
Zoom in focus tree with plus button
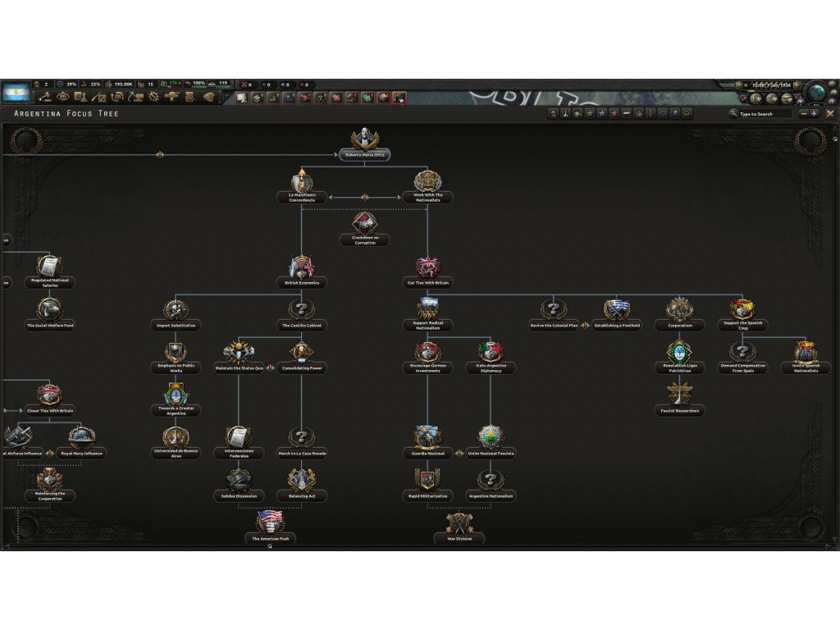pyautogui.click(x=814, y=113)
